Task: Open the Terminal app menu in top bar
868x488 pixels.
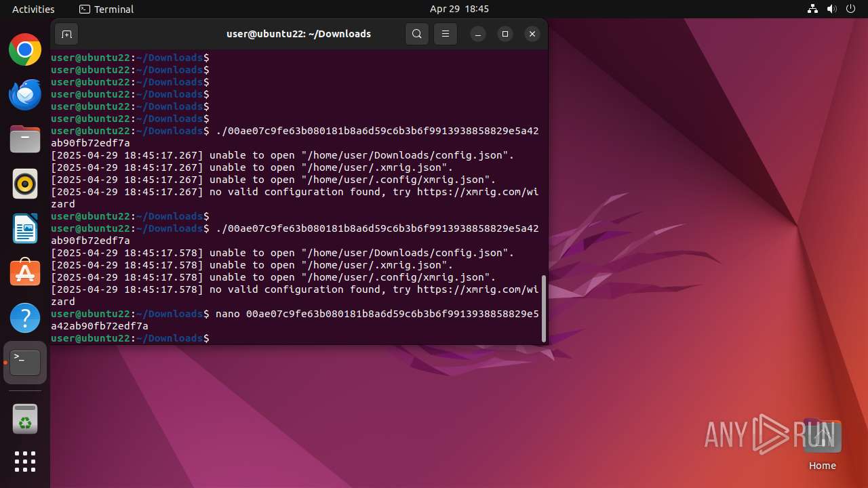Action: 106,9
